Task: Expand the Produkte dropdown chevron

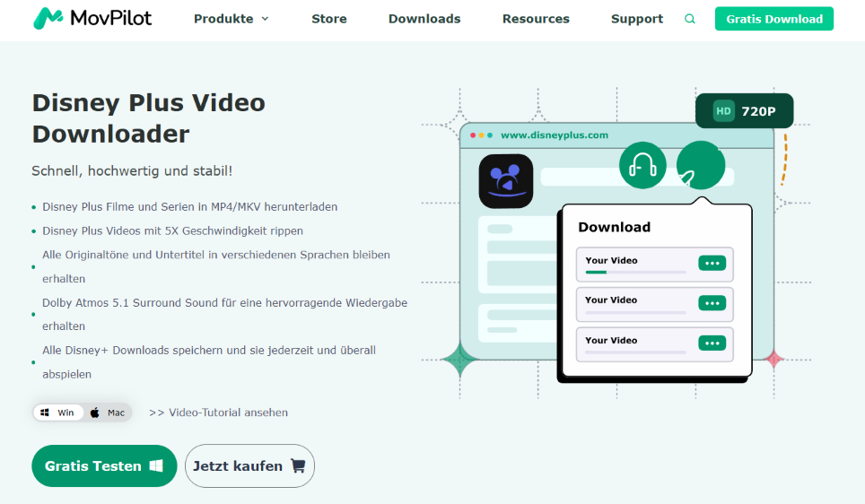Action: 265,19
